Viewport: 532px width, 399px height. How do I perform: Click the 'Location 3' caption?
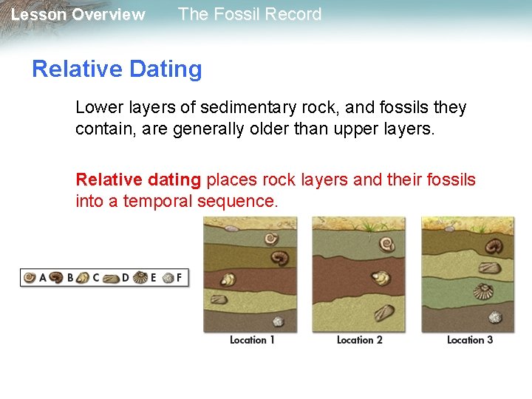point(470,340)
